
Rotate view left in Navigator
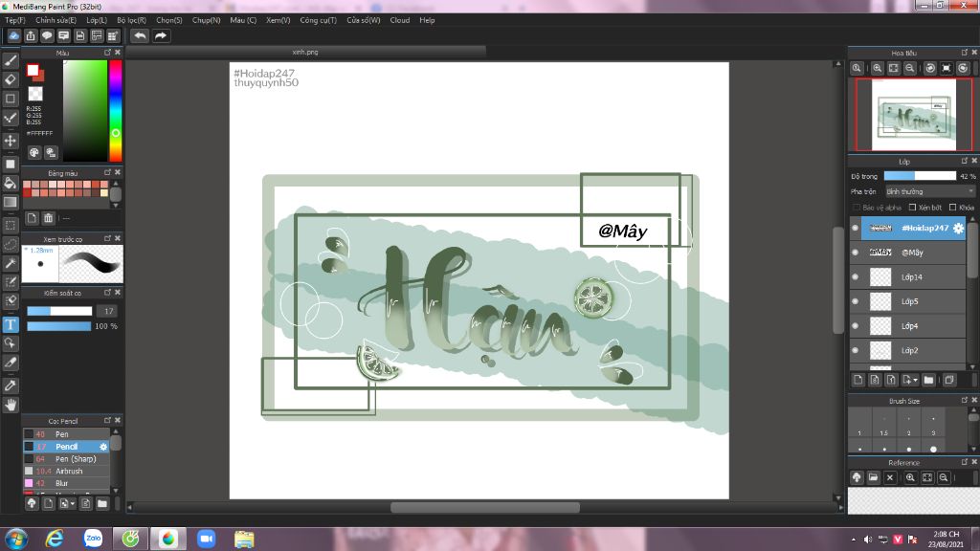930,68
